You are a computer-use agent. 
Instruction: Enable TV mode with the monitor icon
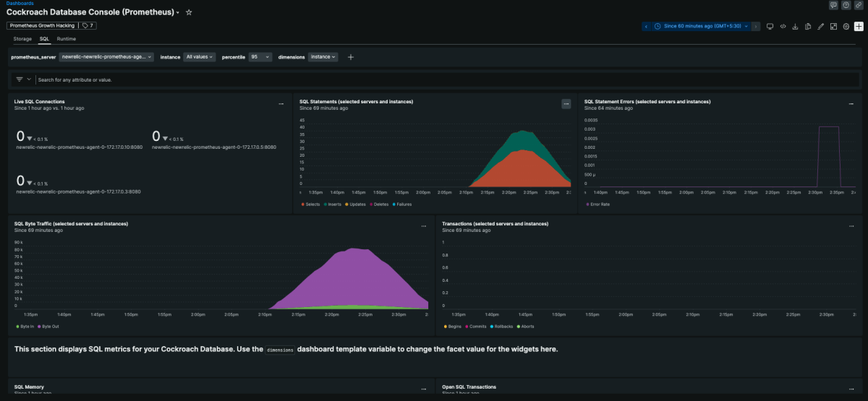pyautogui.click(x=770, y=26)
